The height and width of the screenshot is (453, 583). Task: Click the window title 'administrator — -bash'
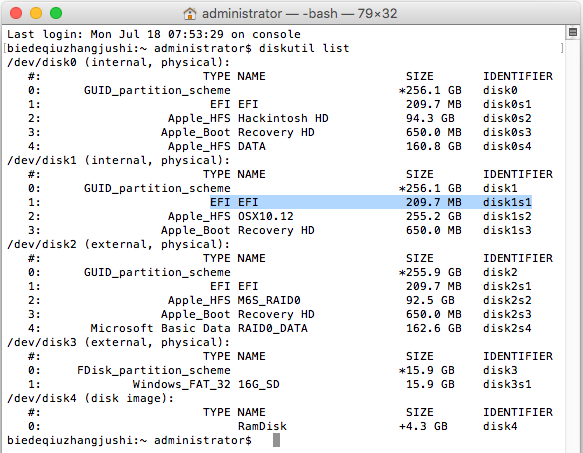point(270,14)
